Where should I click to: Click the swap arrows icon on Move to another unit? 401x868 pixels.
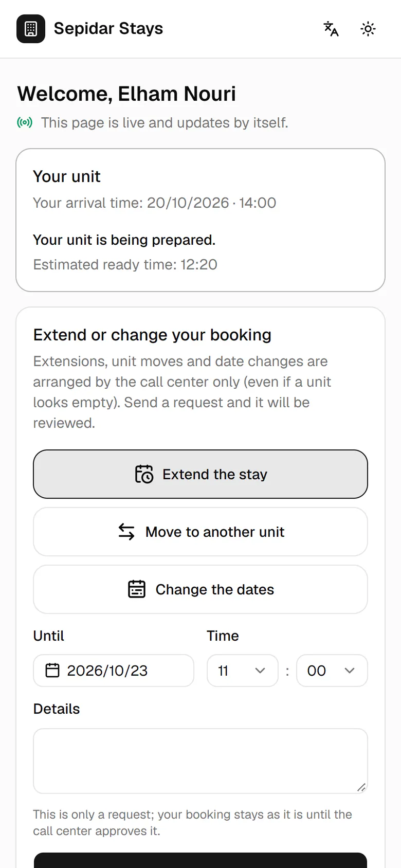point(126,532)
